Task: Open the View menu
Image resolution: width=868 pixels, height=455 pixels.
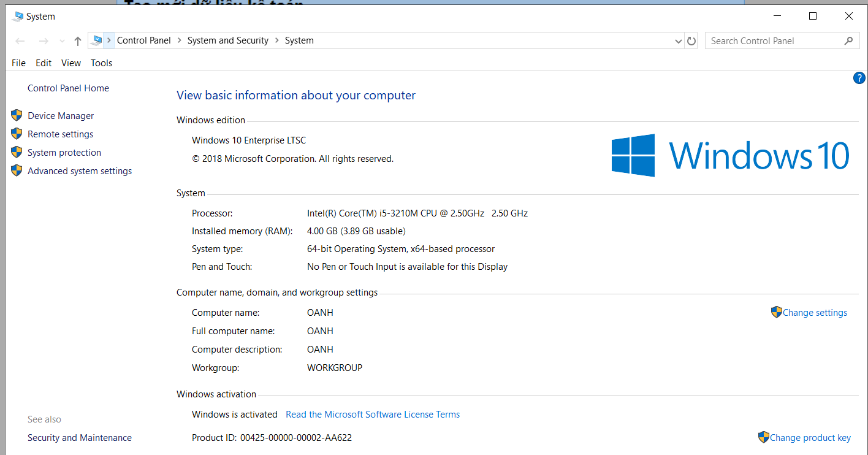Action: (71, 63)
